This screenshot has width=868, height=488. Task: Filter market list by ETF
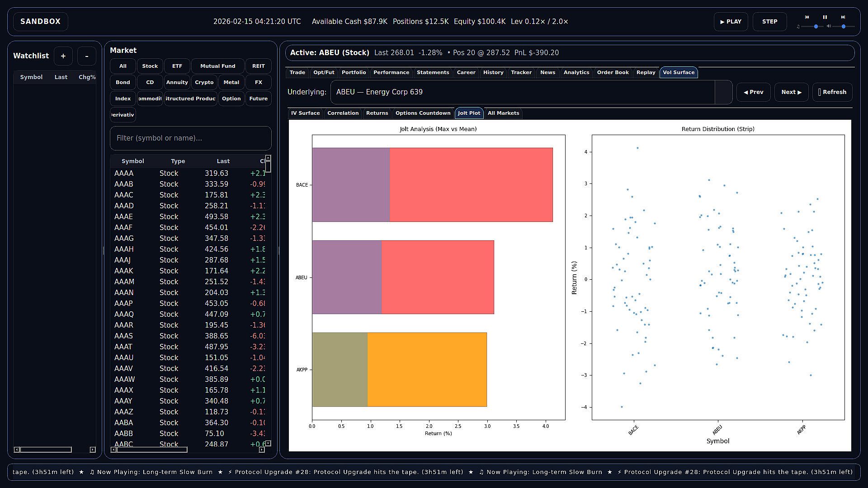point(177,66)
